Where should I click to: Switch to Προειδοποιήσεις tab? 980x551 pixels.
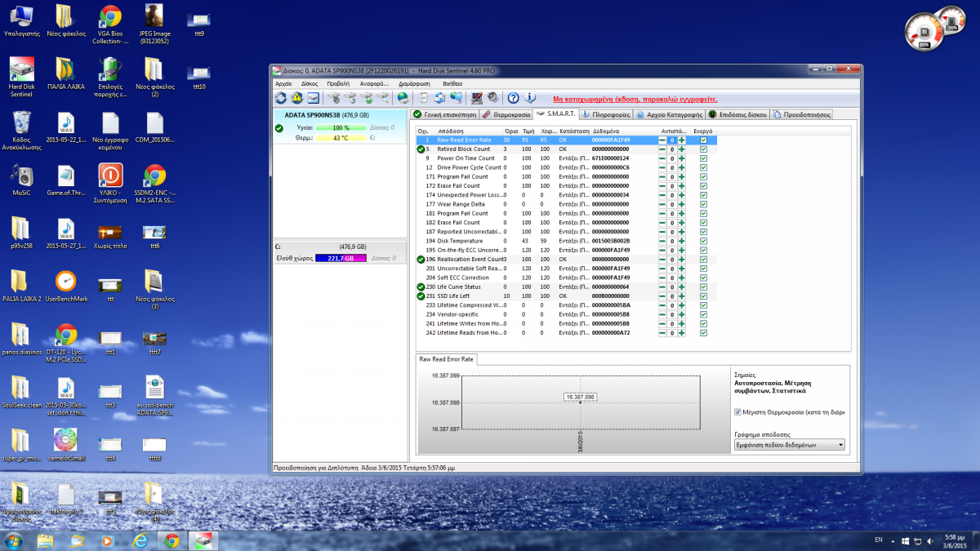(x=801, y=114)
